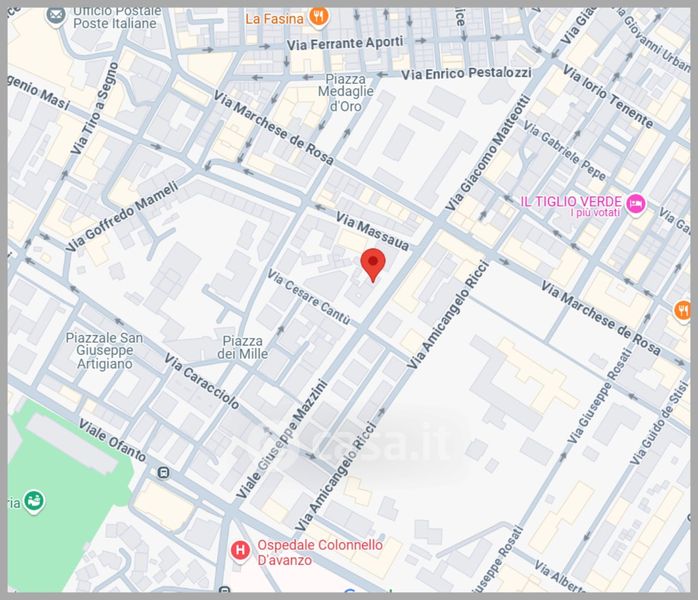Screen dimensions: 698x600
Task: Click the Ospedale Colonnello D'avanzo hospital icon
Action: coord(240,550)
